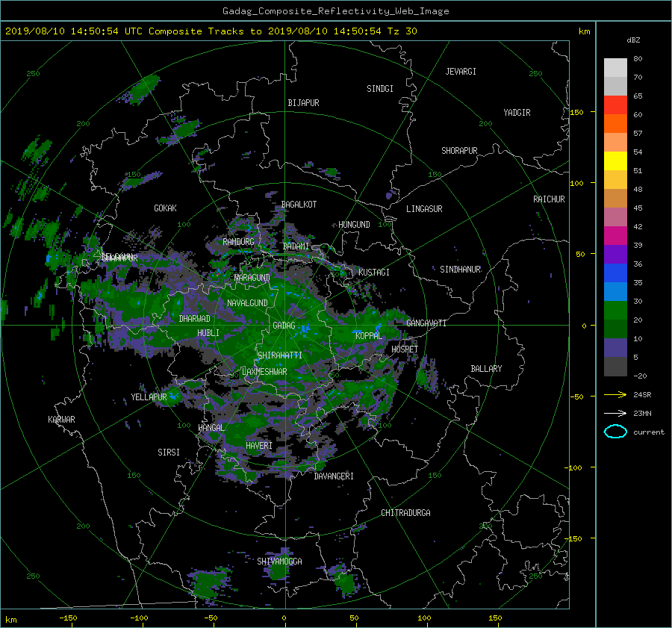672x628 pixels.
Task: Click the HANGAL city label
Action: click(x=211, y=428)
